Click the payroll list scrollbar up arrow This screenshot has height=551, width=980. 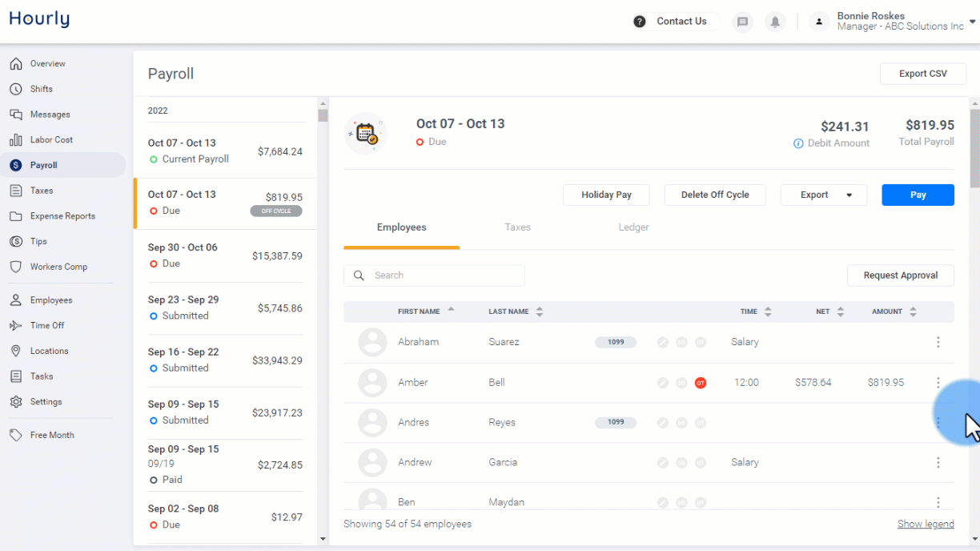[x=323, y=103]
